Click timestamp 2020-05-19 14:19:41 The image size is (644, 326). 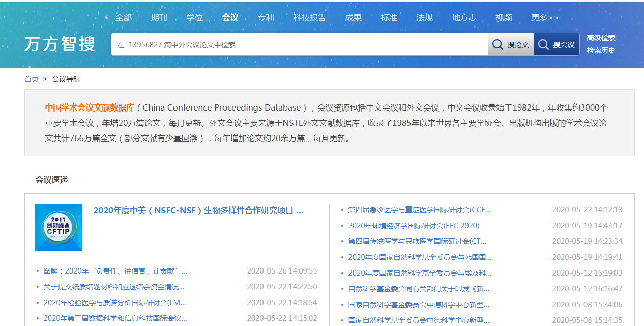[588, 257]
